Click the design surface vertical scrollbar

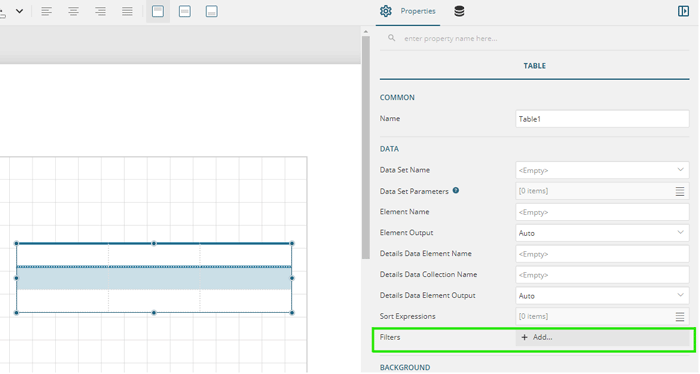366,147
